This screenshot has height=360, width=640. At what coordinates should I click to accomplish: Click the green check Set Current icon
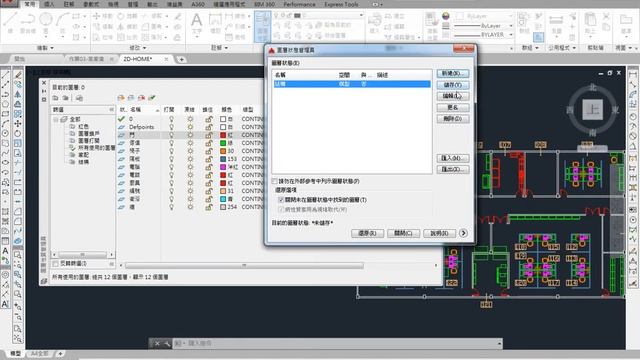tap(152, 98)
